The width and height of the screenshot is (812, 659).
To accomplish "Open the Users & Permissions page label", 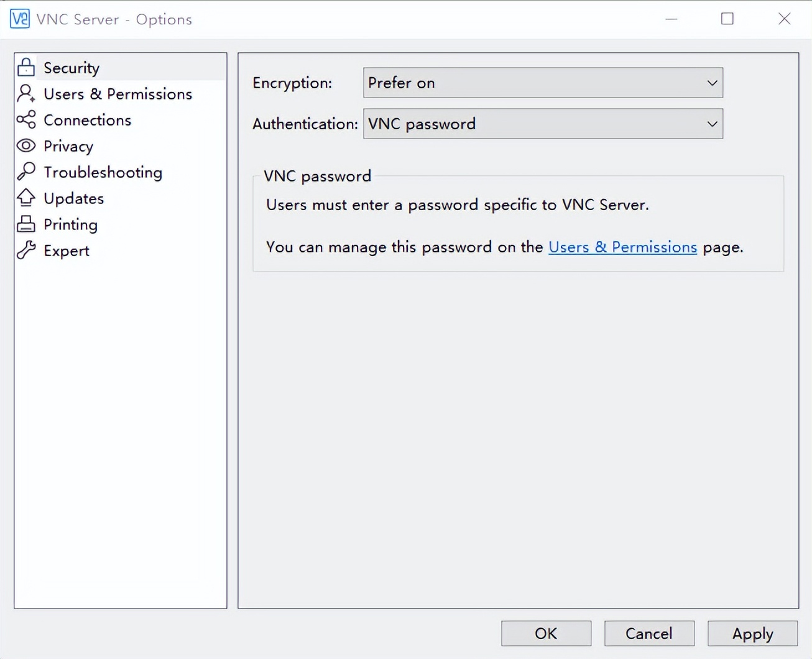I will [118, 94].
